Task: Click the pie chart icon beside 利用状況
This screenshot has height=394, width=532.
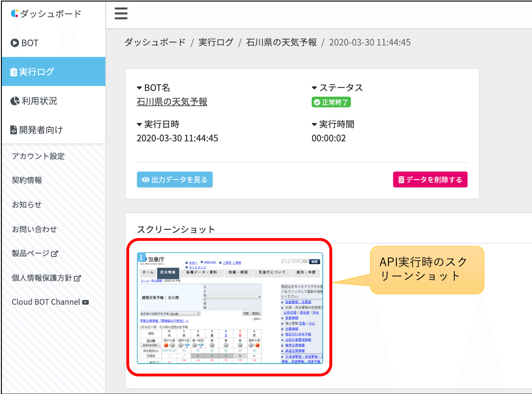Action: pyautogui.click(x=15, y=100)
